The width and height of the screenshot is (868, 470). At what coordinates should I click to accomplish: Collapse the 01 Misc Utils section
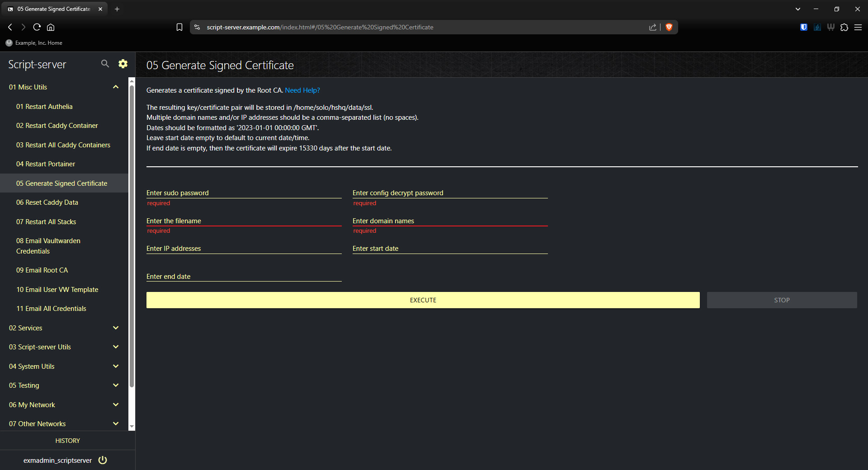click(x=116, y=87)
